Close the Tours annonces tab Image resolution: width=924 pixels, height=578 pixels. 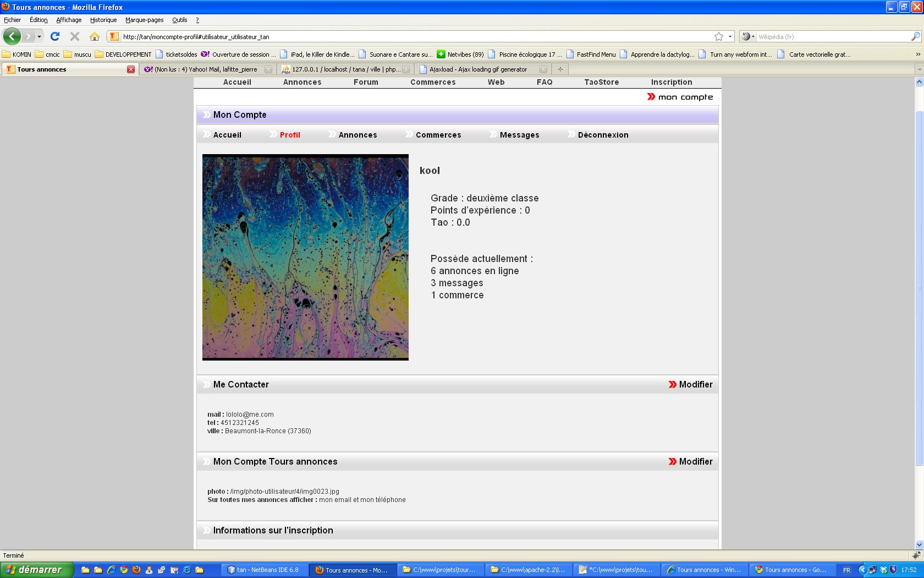click(x=131, y=69)
